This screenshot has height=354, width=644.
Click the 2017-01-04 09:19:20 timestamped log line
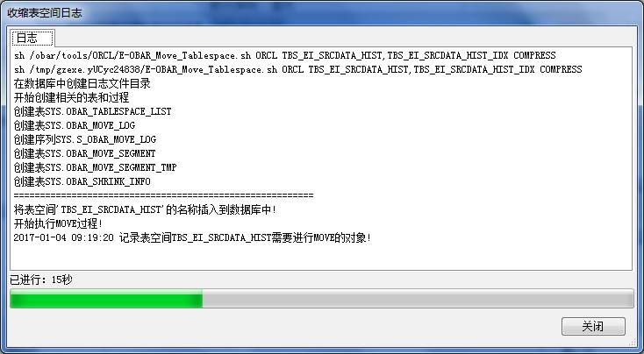(193, 237)
